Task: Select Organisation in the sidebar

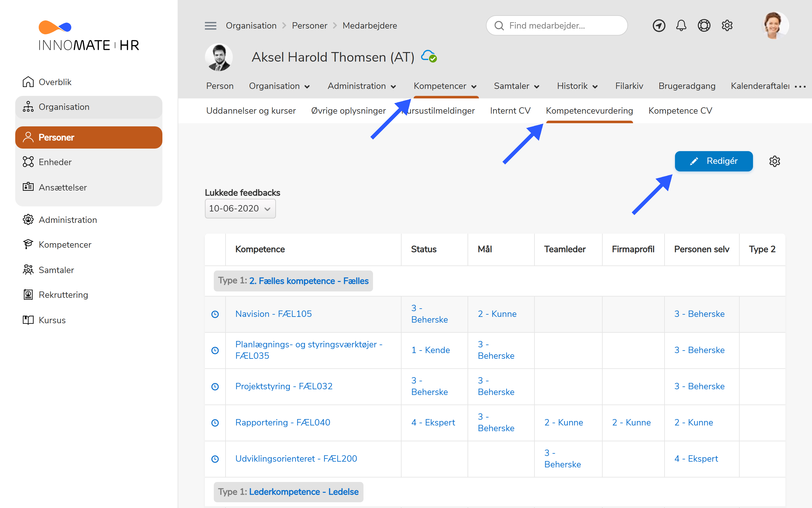Action: 88,107
